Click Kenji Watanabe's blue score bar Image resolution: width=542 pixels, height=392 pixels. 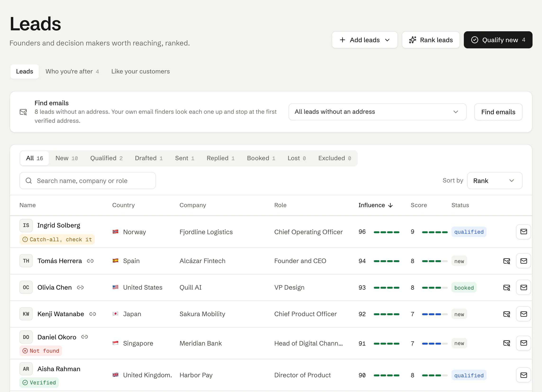435,315
